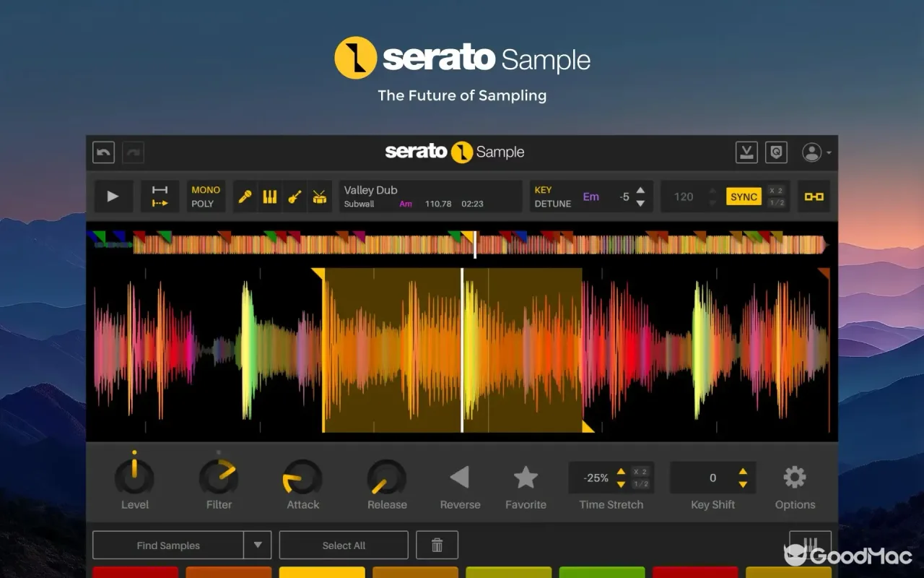
Task: Click Time Stretch x2 button
Action: [641, 471]
